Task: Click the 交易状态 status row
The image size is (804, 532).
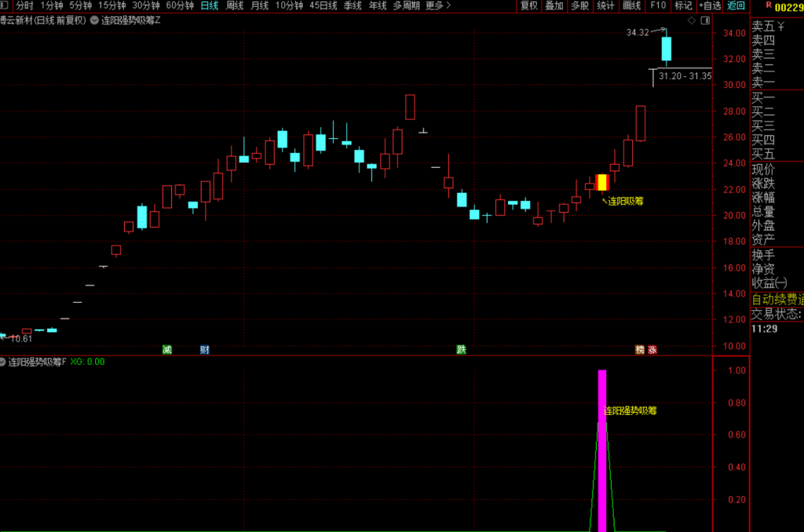Action: pos(777,314)
